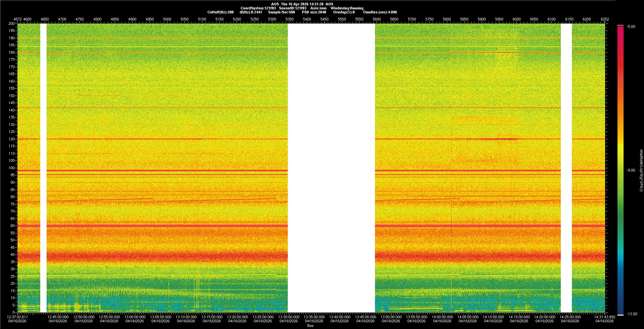Click the Time label below the x-axis

point(310,326)
